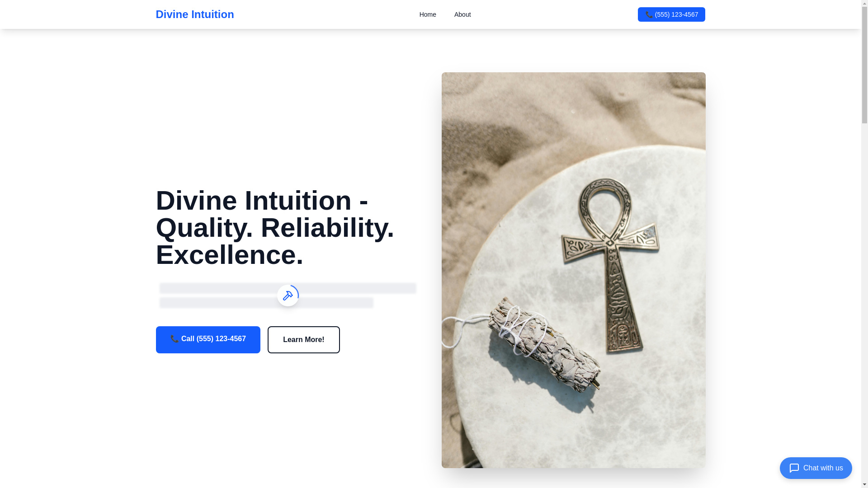Click phone icon inside the Call button
This screenshot has width=868, height=488.
175,339
